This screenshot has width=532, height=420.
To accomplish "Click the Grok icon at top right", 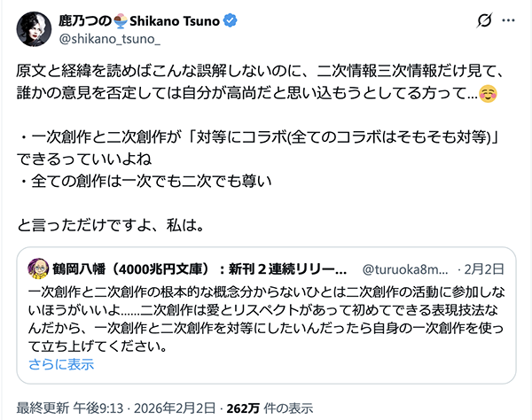I will coord(485,19).
